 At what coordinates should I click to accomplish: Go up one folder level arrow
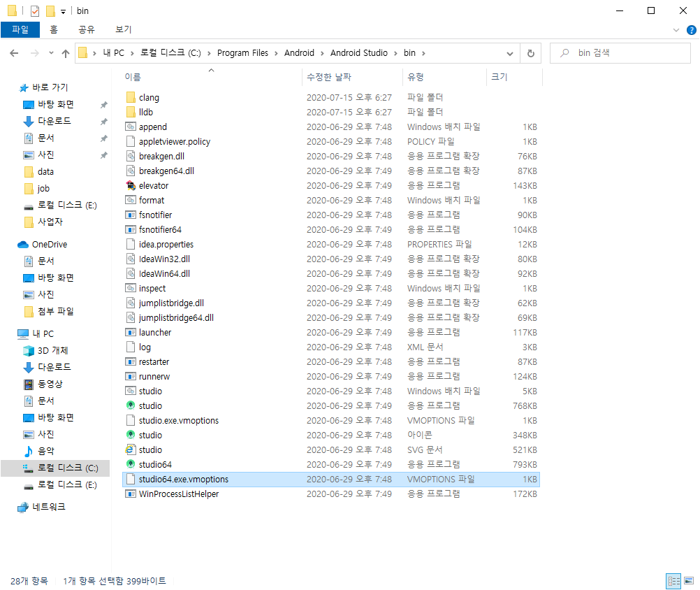click(66, 53)
